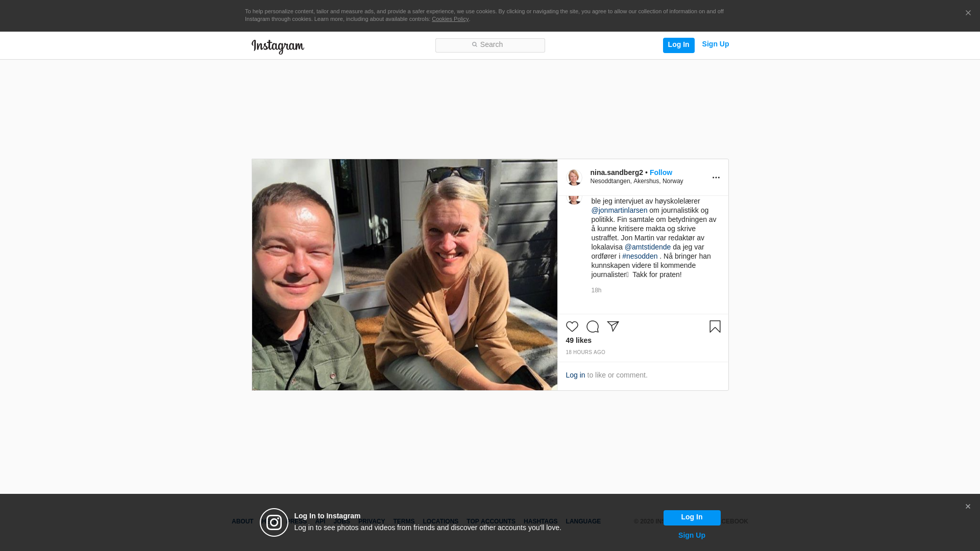Open @amtstidende mention
Image resolution: width=980 pixels, height=551 pixels.
(648, 247)
